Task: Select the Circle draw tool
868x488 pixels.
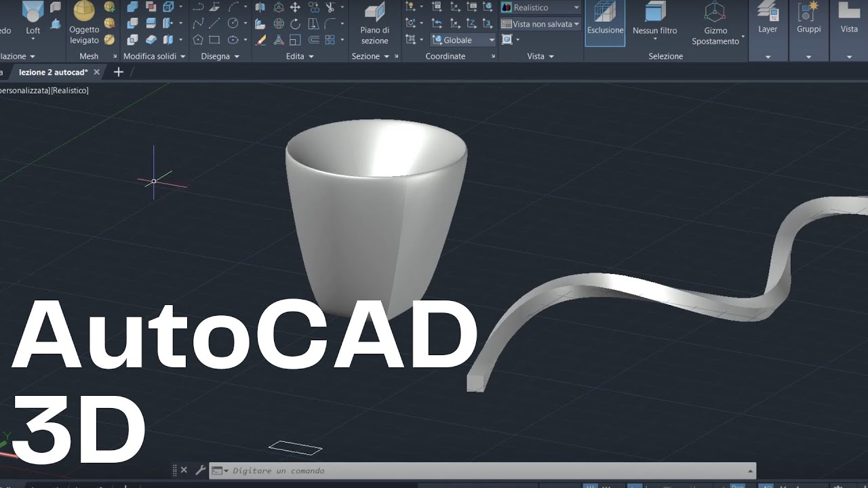Action: pos(233,24)
